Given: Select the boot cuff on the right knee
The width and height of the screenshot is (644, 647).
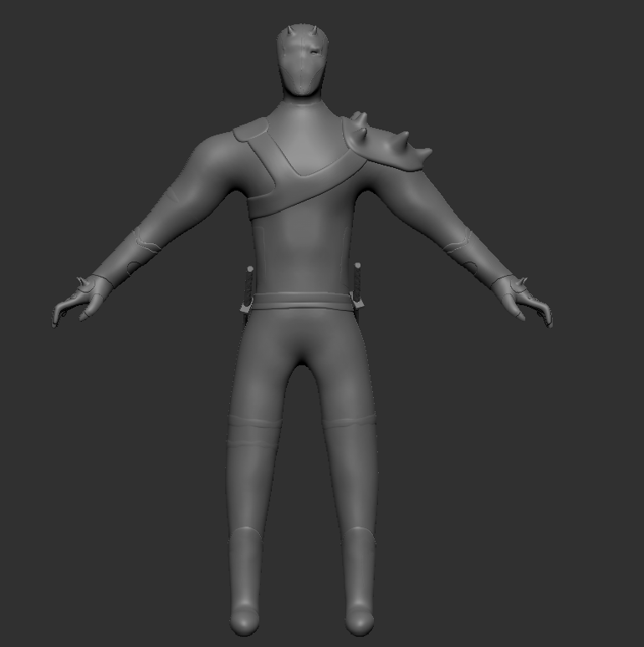Looking at the screenshot, I should tap(350, 423).
